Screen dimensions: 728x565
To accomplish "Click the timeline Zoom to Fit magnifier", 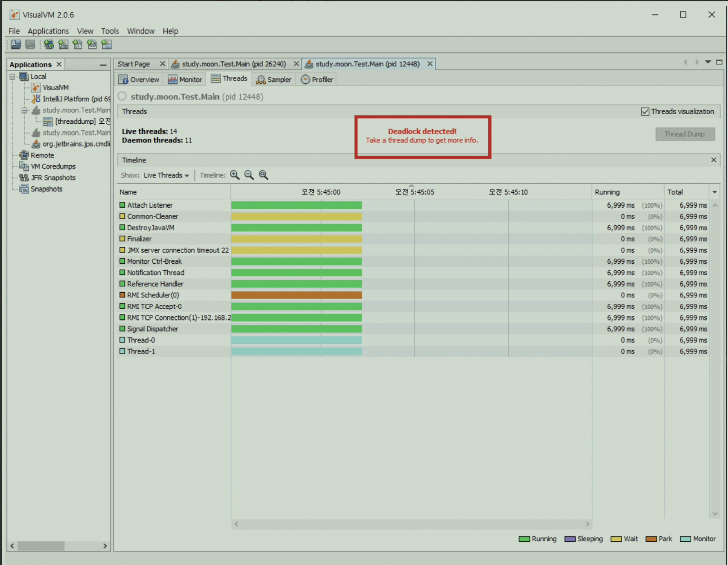I will (x=263, y=175).
